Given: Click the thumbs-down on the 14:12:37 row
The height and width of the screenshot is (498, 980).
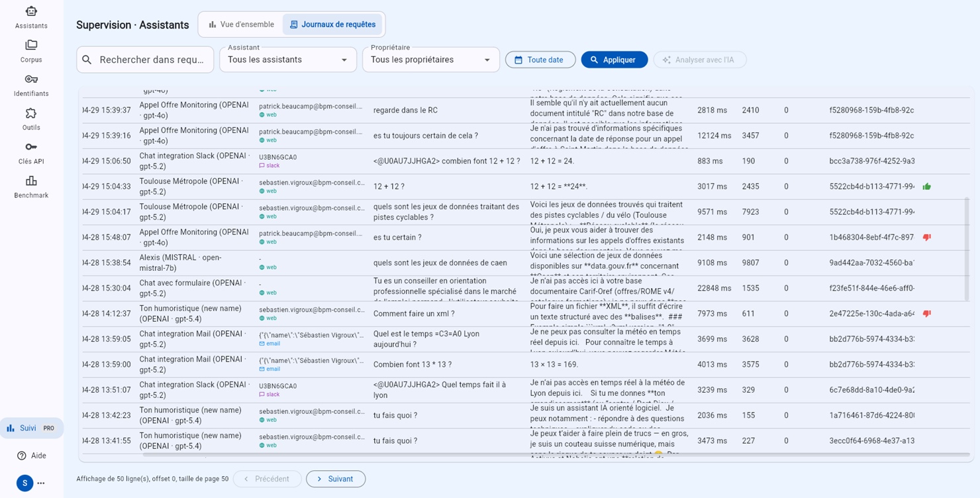Looking at the screenshot, I should (x=926, y=314).
